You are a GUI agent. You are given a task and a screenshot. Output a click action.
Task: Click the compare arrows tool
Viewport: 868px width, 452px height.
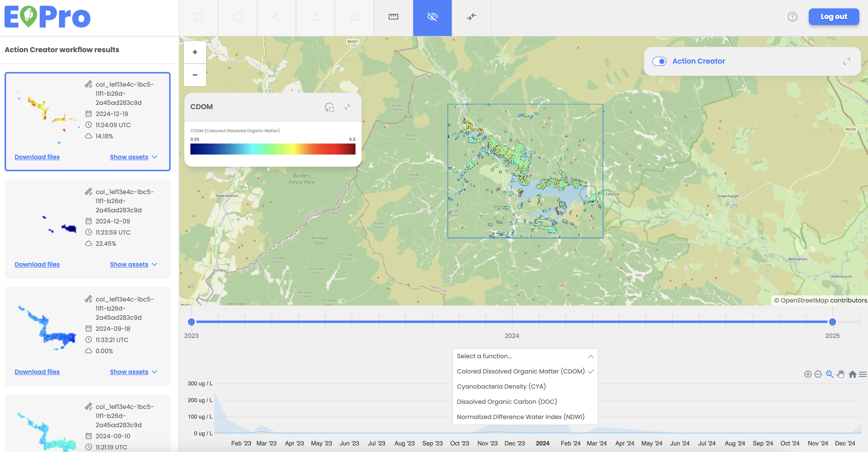(x=471, y=17)
